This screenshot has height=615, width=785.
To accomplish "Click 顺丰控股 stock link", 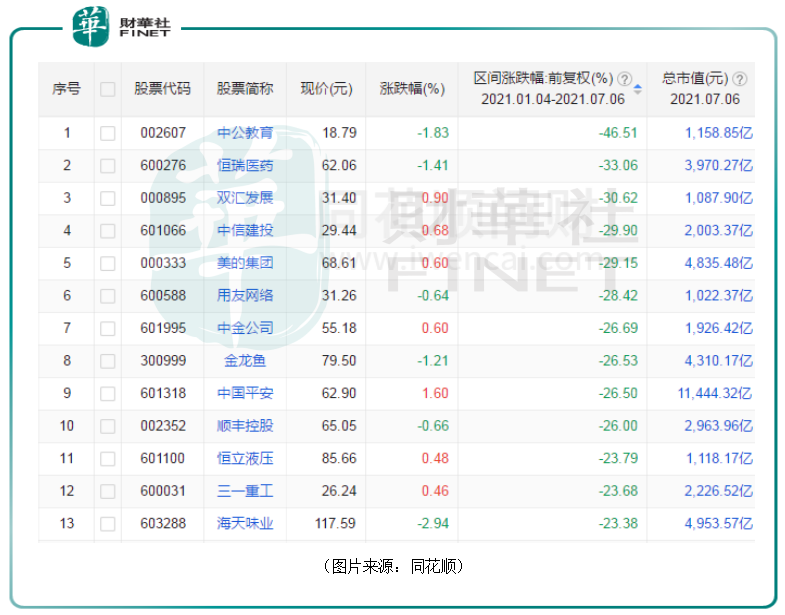I will (x=245, y=426).
